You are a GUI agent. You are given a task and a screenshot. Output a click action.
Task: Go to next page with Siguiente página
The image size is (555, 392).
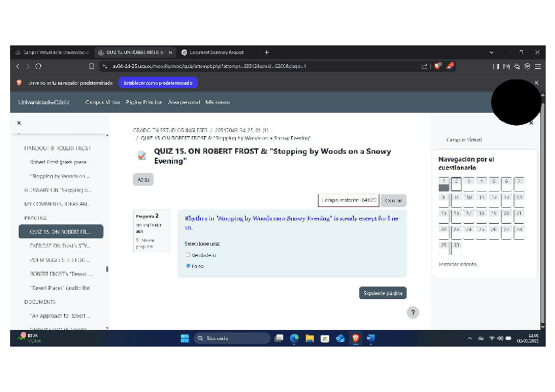pyautogui.click(x=383, y=293)
